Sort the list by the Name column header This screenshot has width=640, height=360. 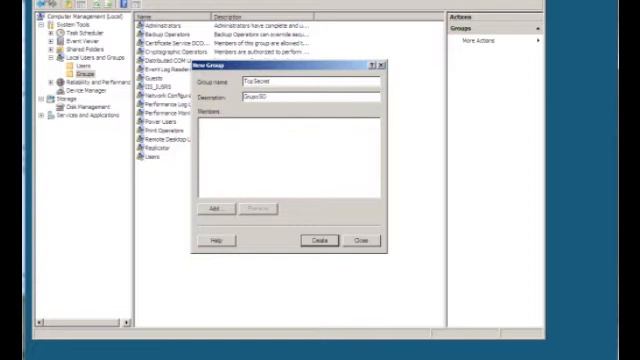173,17
